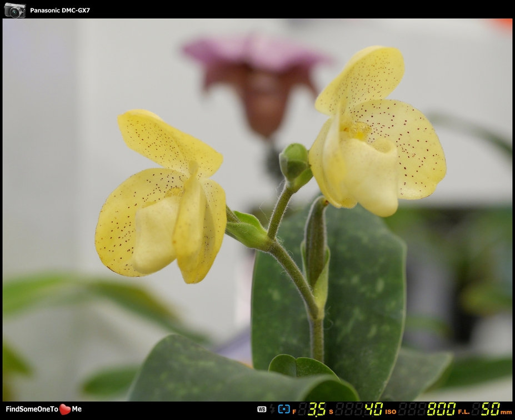The image size is (515, 420).
Task: Click the ISO value 800
Action: click(442, 409)
